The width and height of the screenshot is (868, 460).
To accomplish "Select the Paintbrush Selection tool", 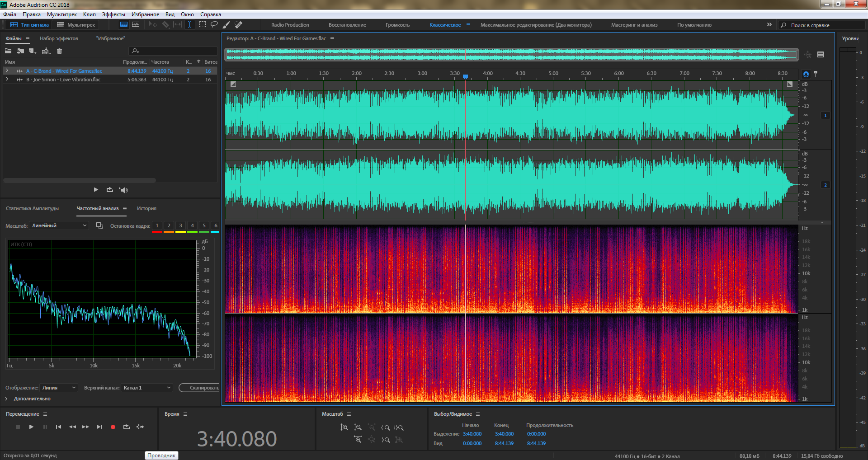I will pos(226,25).
